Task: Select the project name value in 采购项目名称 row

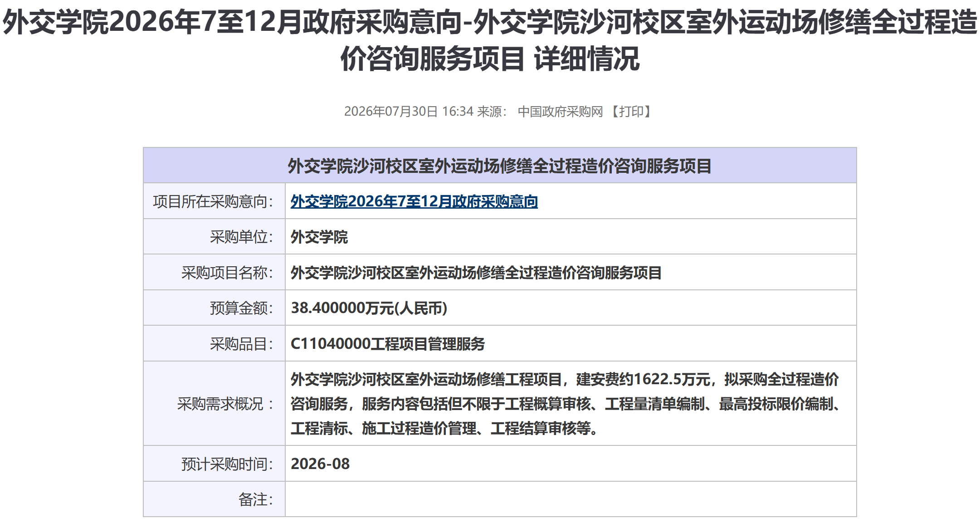Action: point(476,273)
